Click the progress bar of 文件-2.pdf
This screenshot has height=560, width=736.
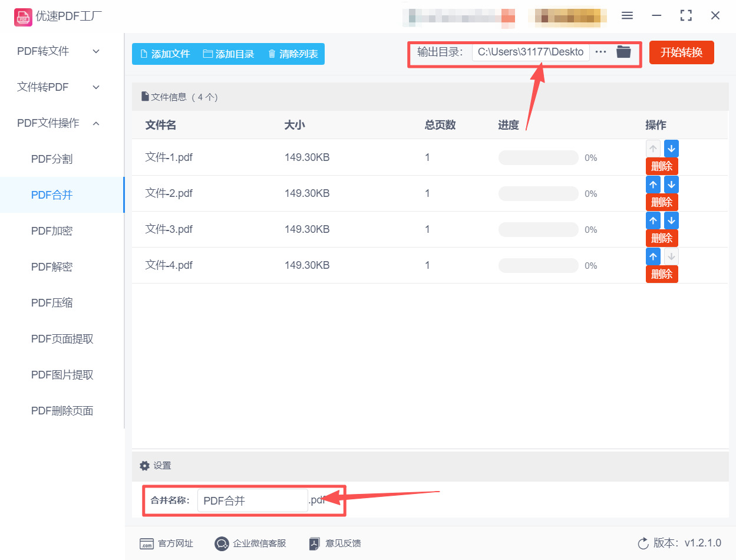[x=539, y=194]
